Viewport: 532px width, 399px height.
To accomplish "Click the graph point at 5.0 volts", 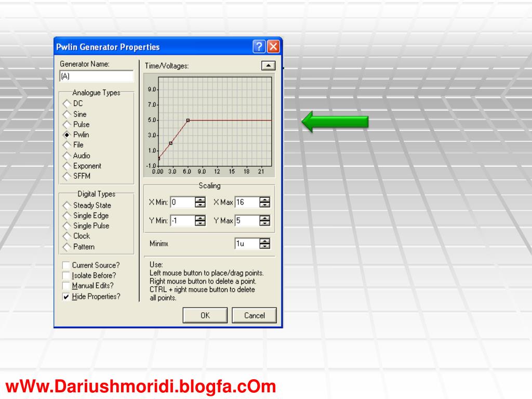I will coord(188,120).
